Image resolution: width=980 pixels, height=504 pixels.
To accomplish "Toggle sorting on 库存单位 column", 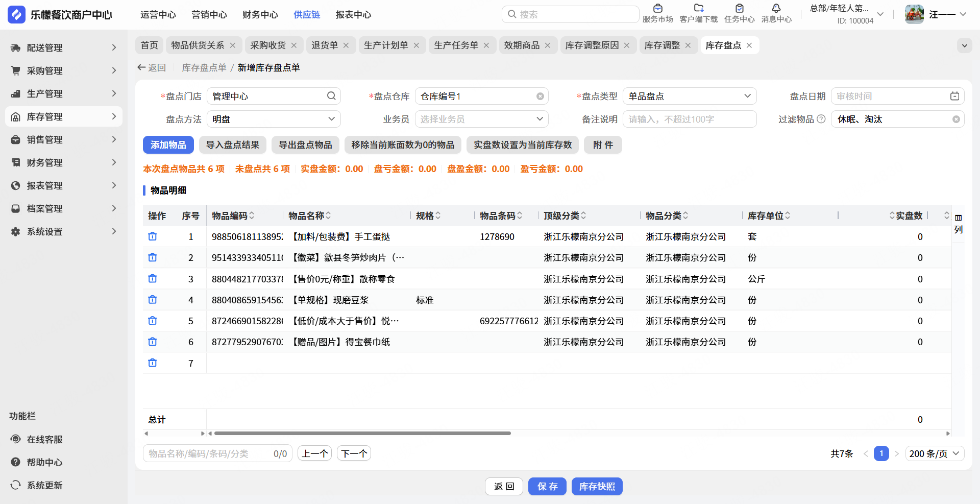I will point(788,215).
